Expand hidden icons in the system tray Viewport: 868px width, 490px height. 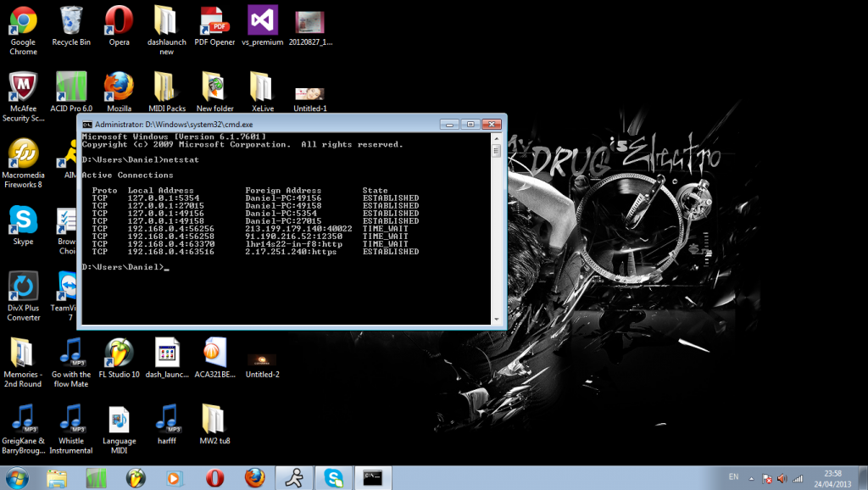[x=751, y=477]
